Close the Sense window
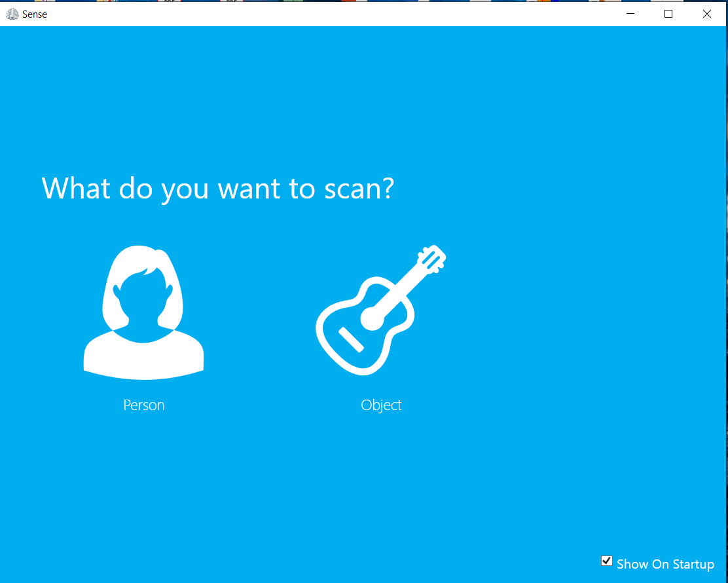The width and height of the screenshot is (728, 583). coord(706,14)
